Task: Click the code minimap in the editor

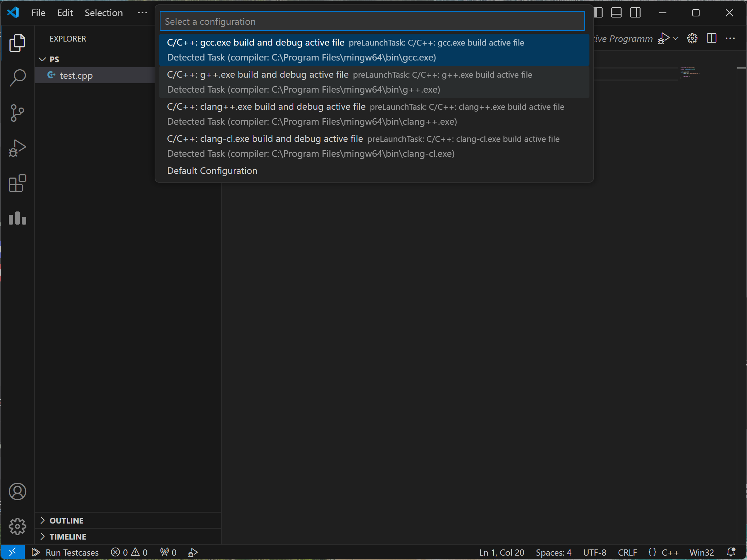Action: (x=689, y=72)
